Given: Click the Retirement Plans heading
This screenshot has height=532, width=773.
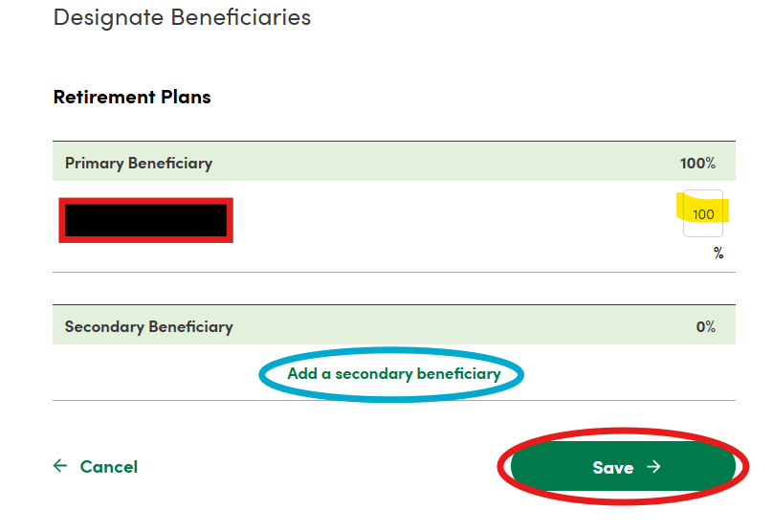Looking at the screenshot, I should [x=132, y=97].
